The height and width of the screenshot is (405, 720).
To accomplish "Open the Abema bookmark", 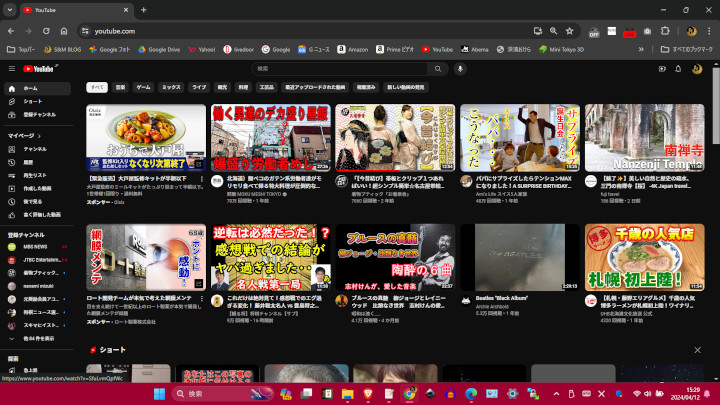I will [x=475, y=49].
